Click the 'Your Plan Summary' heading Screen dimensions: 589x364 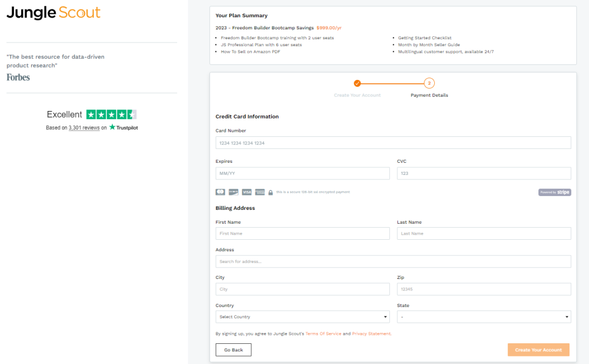point(242,16)
